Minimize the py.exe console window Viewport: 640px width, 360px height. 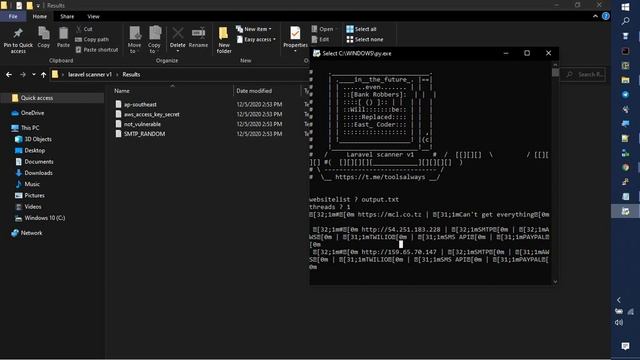point(506,53)
